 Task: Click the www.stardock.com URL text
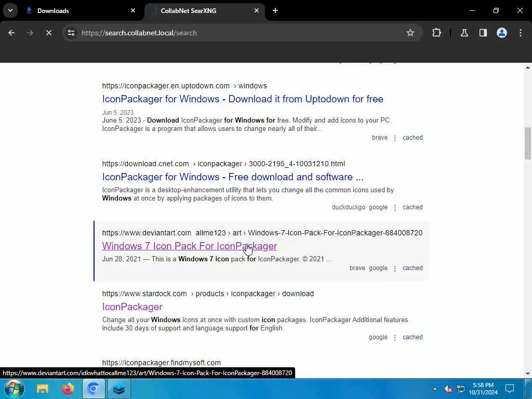(144, 294)
